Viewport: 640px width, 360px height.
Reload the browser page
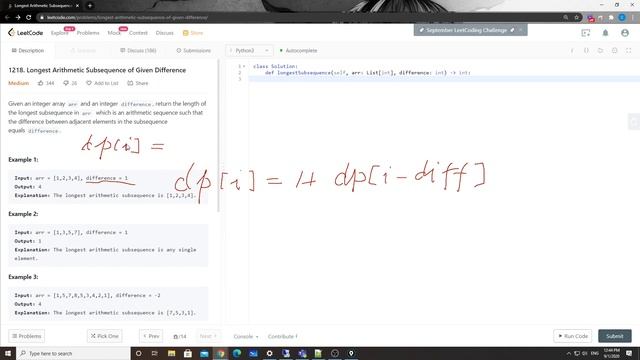click(29, 18)
